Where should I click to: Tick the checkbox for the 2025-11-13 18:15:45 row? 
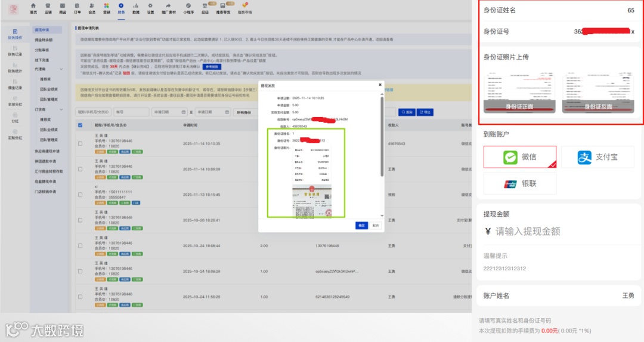80,195
